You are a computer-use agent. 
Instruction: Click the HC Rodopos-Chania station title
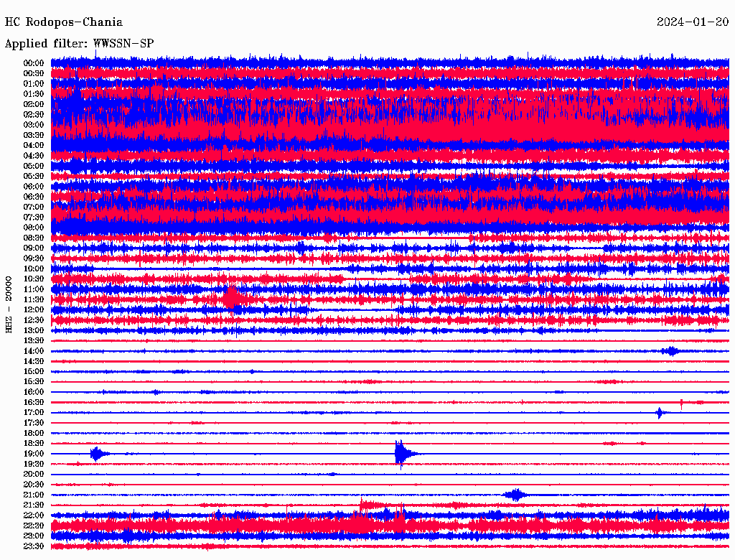64,22
